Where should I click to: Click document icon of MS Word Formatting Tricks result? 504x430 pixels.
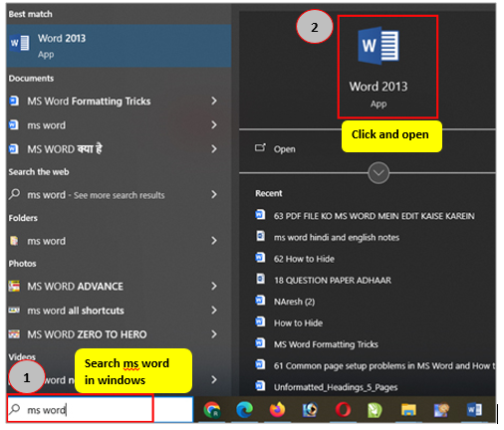point(14,101)
